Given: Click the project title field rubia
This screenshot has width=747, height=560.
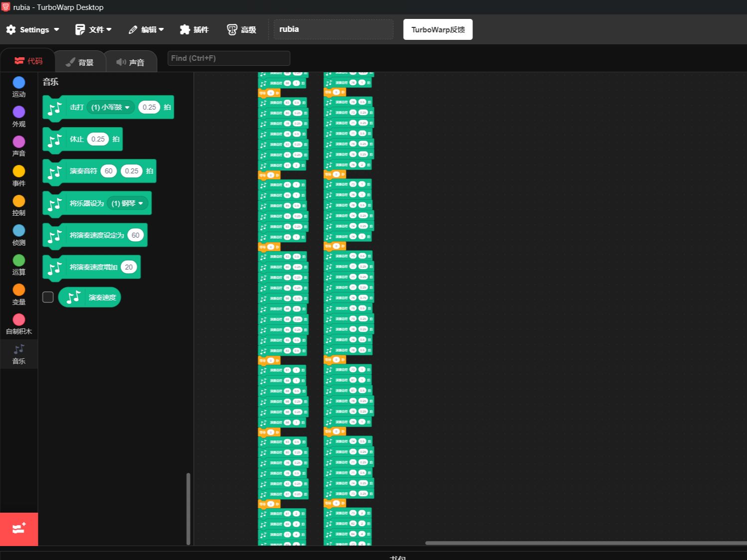Looking at the screenshot, I should (333, 29).
